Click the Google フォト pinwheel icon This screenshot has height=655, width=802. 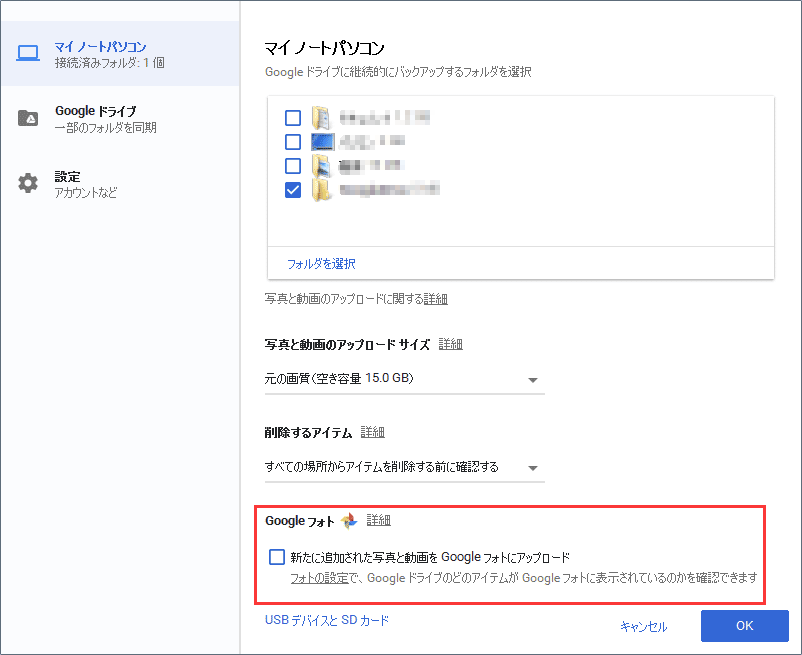(x=345, y=520)
